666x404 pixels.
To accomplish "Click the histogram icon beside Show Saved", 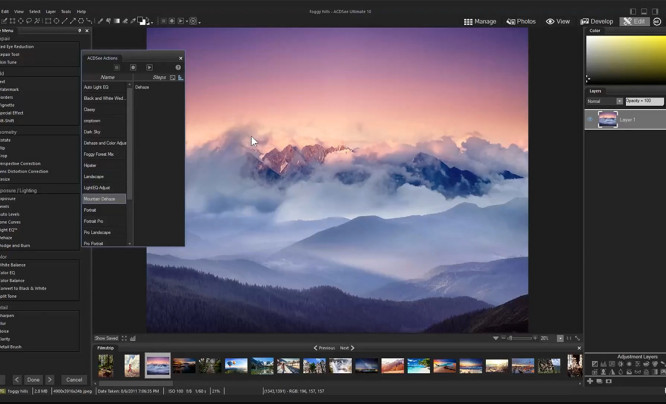I will click(133, 338).
